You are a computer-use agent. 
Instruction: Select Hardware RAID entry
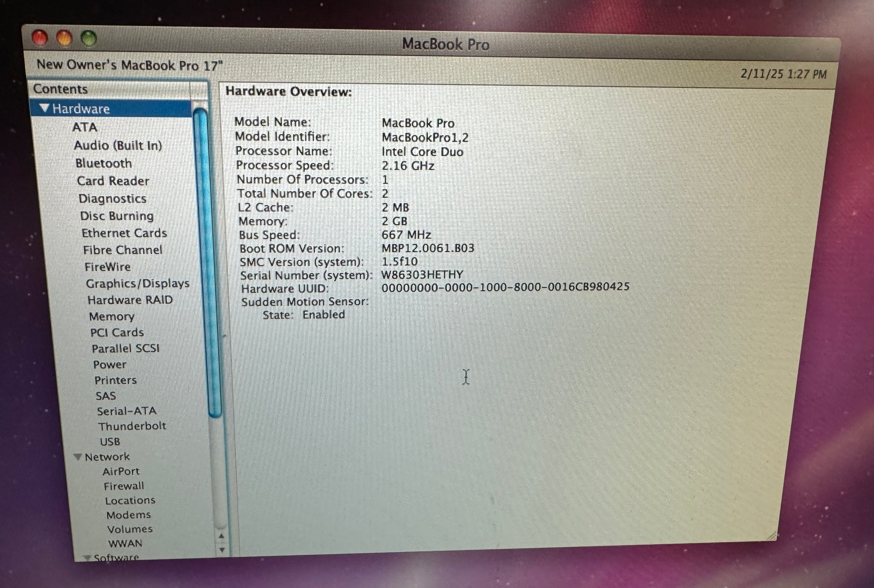click(130, 300)
